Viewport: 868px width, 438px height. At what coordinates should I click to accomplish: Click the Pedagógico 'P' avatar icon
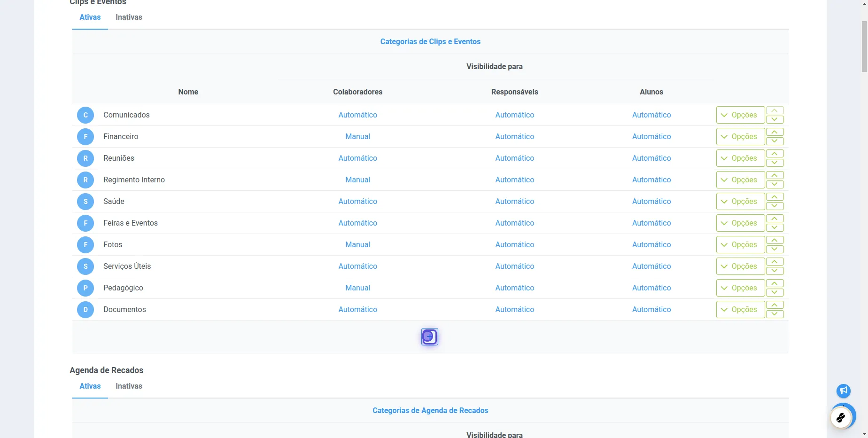85,288
